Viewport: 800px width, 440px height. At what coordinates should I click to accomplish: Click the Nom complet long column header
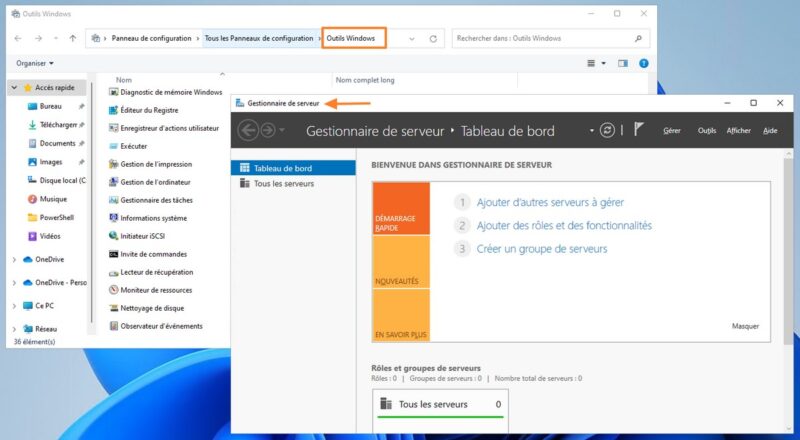click(365, 80)
